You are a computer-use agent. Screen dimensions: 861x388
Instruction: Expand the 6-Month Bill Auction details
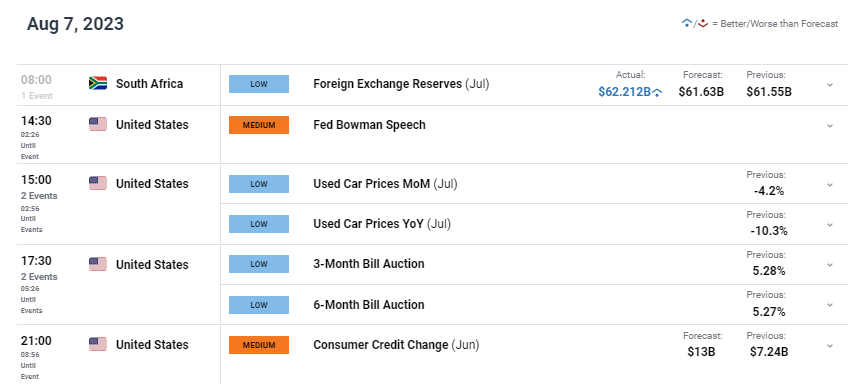(830, 305)
